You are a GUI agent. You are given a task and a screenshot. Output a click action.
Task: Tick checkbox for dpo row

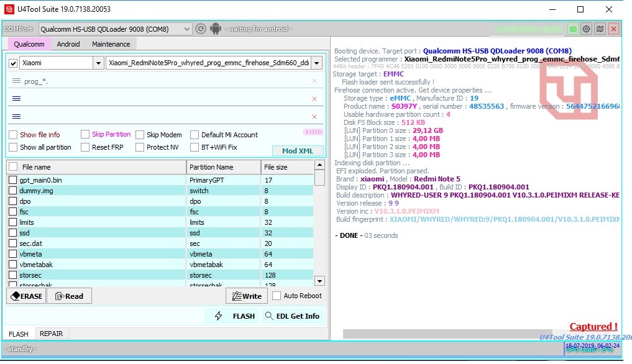coord(12,201)
